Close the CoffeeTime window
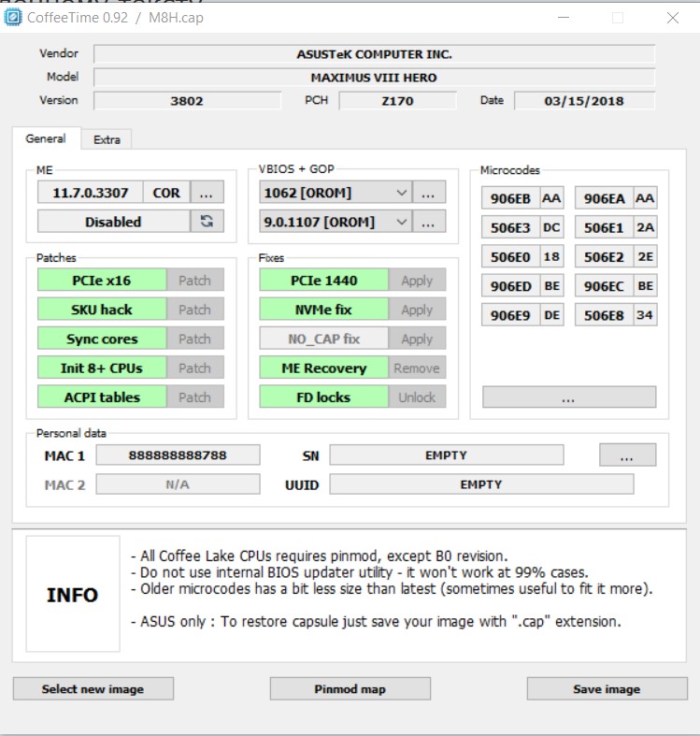This screenshot has width=700, height=736. 673,18
